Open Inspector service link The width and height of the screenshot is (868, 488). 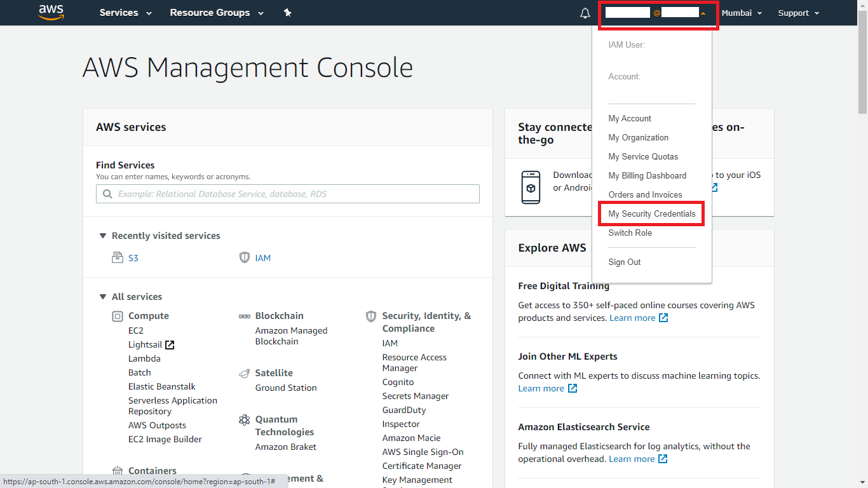coord(401,424)
